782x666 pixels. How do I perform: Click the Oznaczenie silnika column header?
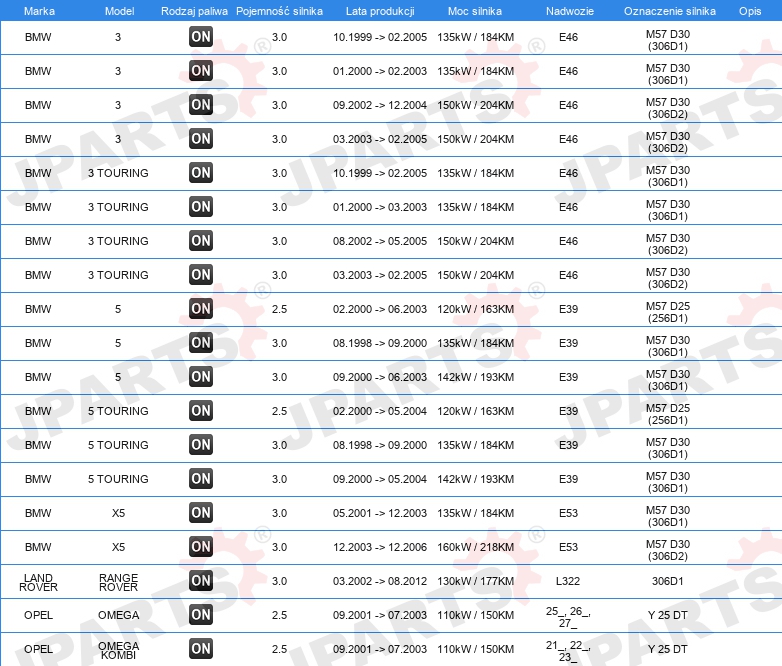[669, 11]
